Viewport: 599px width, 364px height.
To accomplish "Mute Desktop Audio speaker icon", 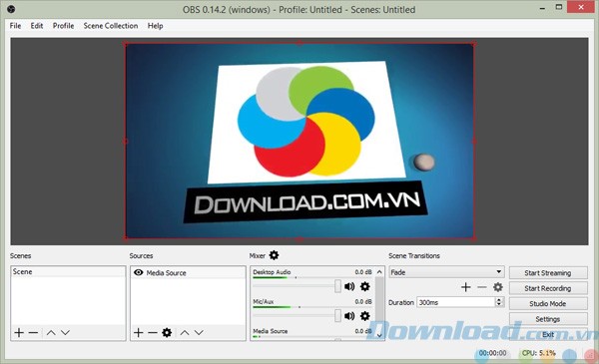I will [x=349, y=286].
